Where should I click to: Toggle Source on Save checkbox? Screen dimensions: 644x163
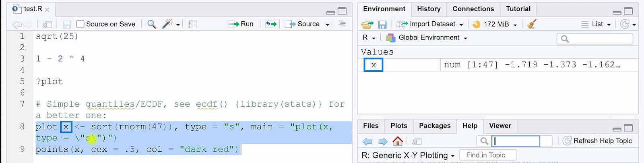click(80, 24)
